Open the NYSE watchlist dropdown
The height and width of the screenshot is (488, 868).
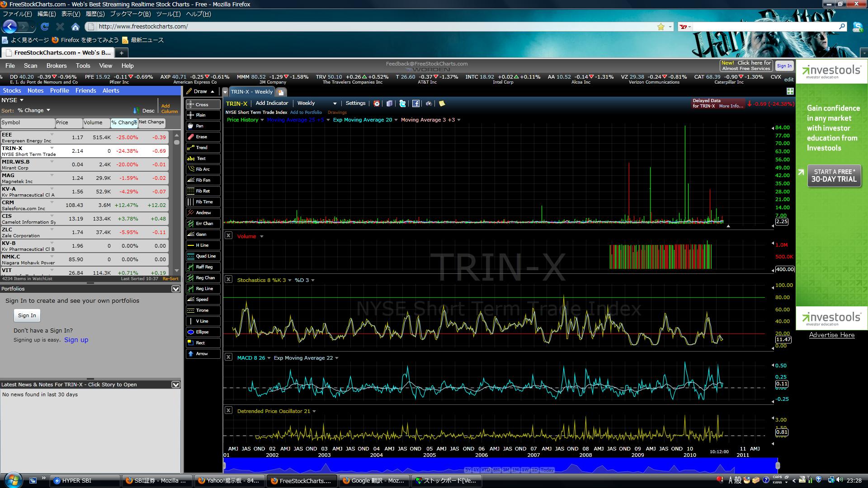coord(21,100)
